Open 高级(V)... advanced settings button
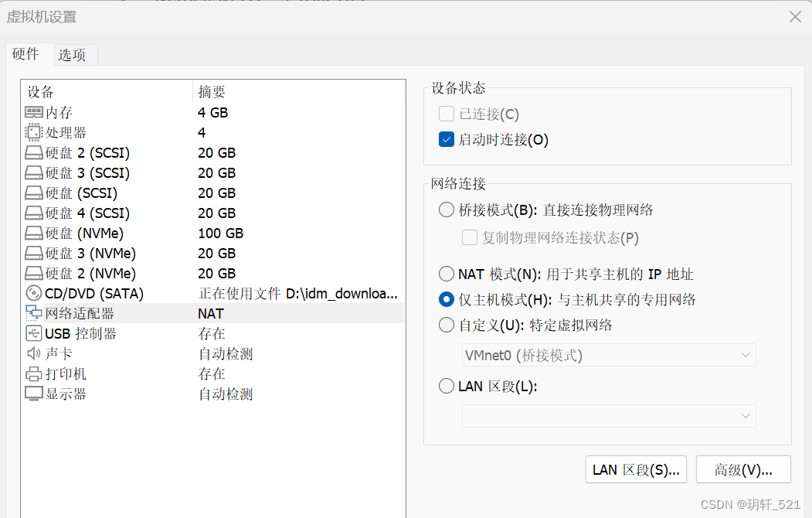This screenshot has width=812, height=518. 743,470
